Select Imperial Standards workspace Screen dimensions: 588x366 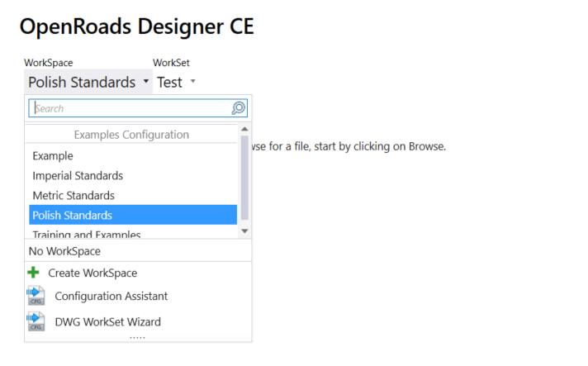coord(133,175)
